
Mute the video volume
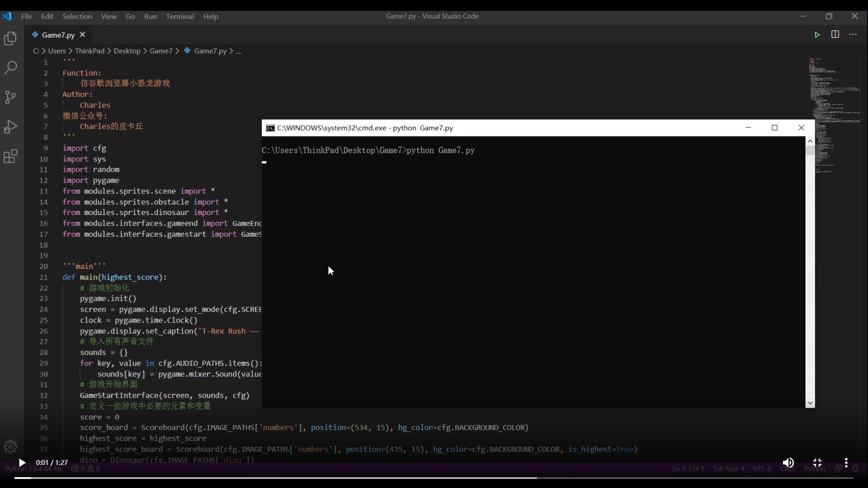pos(788,462)
